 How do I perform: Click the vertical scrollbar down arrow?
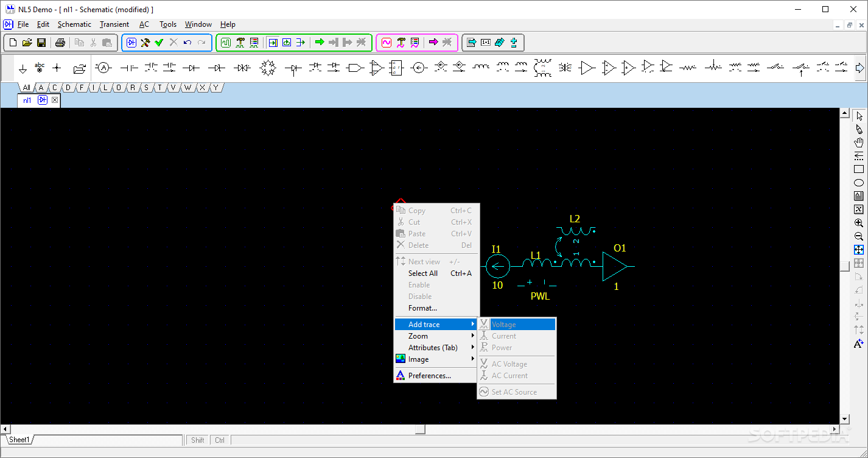(x=844, y=419)
